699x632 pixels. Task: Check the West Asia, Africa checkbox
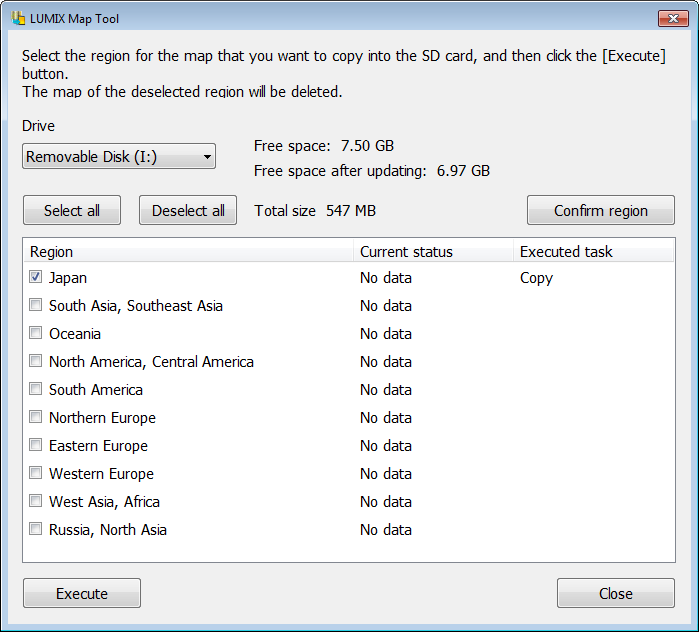(x=36, y=501)
